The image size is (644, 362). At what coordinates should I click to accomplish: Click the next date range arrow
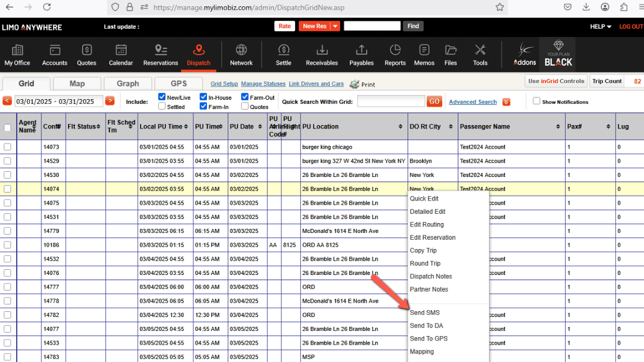click(110, 101)
